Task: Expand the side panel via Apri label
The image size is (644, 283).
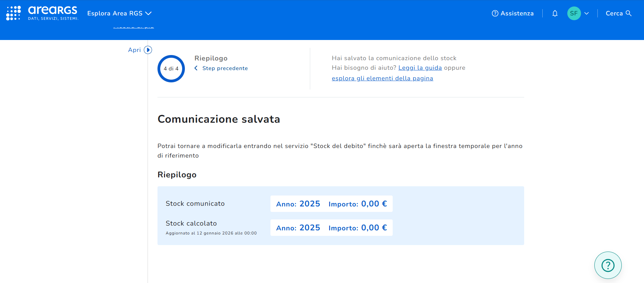Action: (x=134, y=50)
